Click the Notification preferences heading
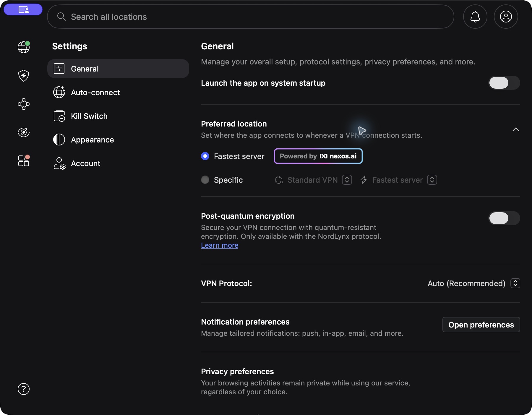Screen dimensions: 532x415 (x=245, y=322)
